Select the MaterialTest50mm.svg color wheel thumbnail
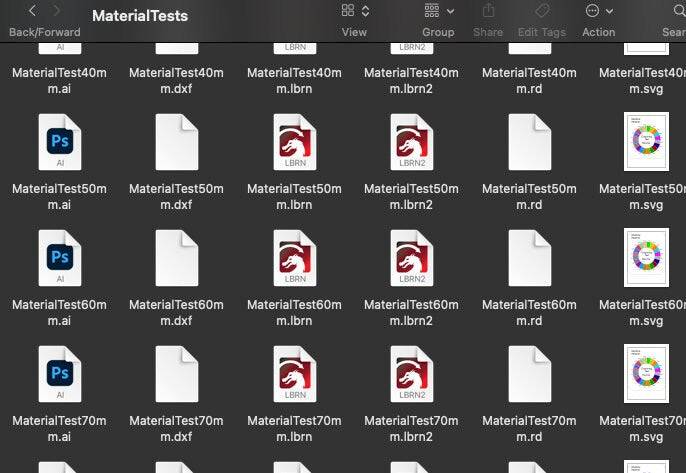Image resolution: width=686 pixels, height=473 pixels. [x=646, y=142]
